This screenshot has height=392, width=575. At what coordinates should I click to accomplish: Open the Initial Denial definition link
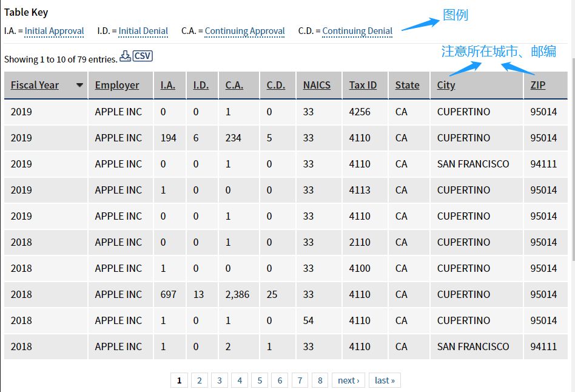point(143,31)
